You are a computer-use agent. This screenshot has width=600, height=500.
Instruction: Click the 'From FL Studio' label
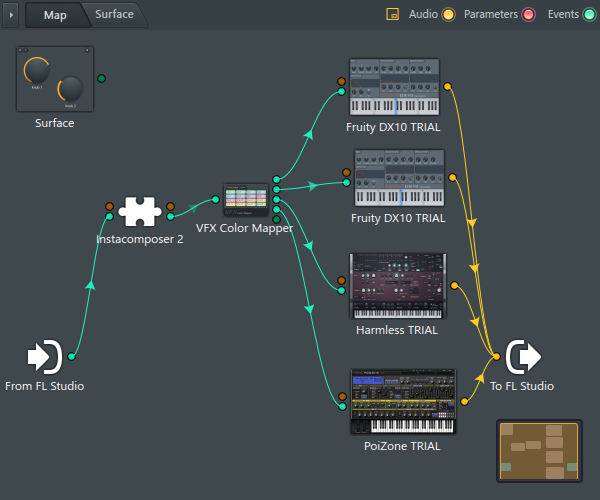pyautogui.click(x=45, y=386)
